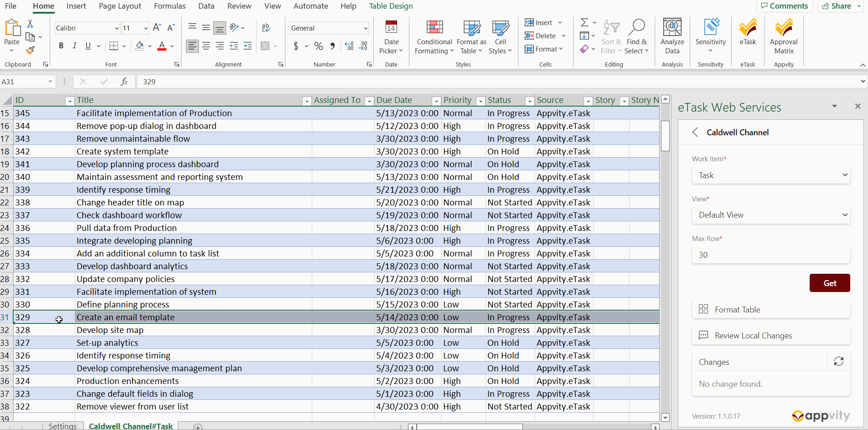Open the Date Picker tool
The width and height of the screenshot is (868, 430).
pyautogui.click(x=391, y=37)
